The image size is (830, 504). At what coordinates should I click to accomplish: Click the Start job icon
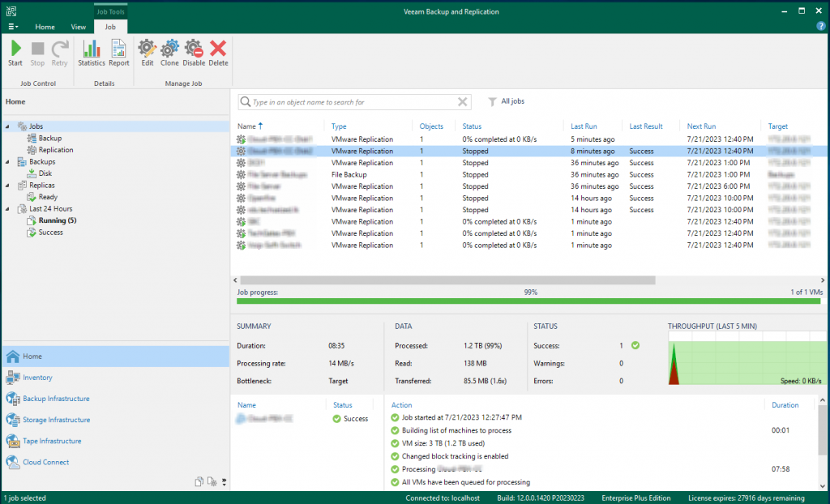(x=15, y=53)
